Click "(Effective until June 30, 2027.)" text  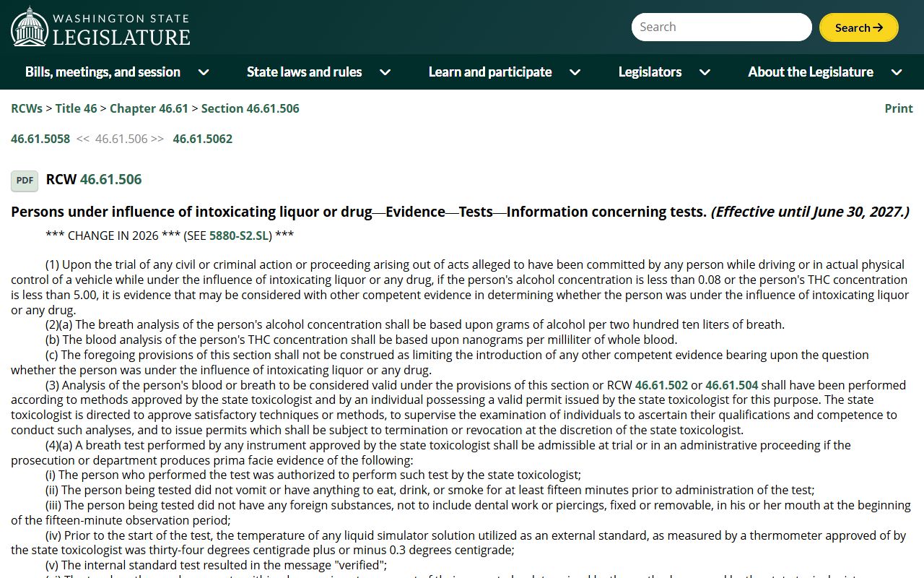810,212
